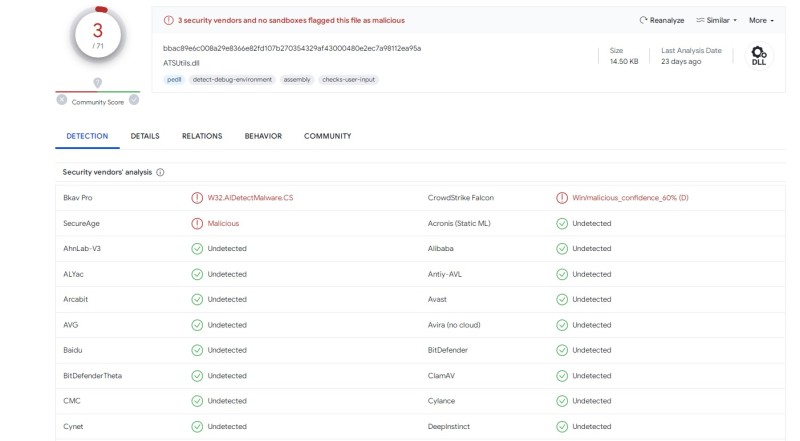Switch to the Details tab
800x441 pixels.
coord(145,136)
